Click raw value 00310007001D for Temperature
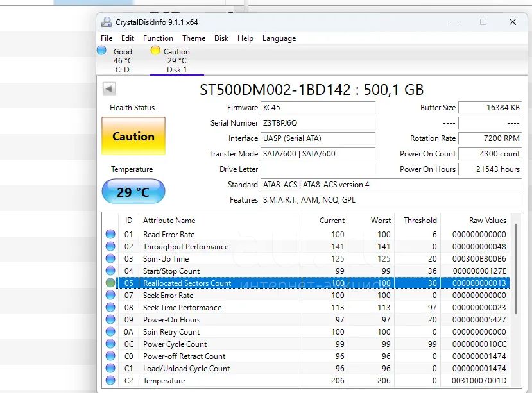 tap(479, 380)
